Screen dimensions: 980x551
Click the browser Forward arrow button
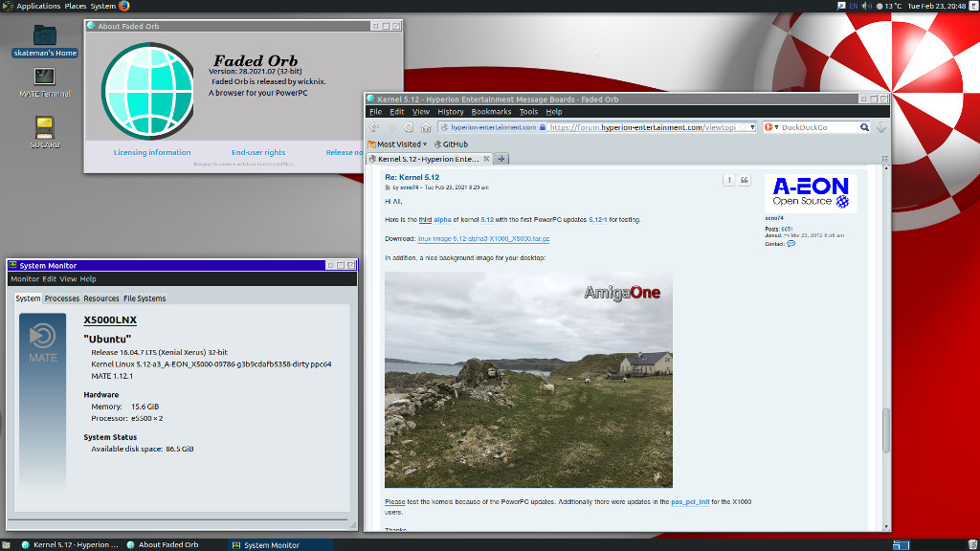pos(392,127)
